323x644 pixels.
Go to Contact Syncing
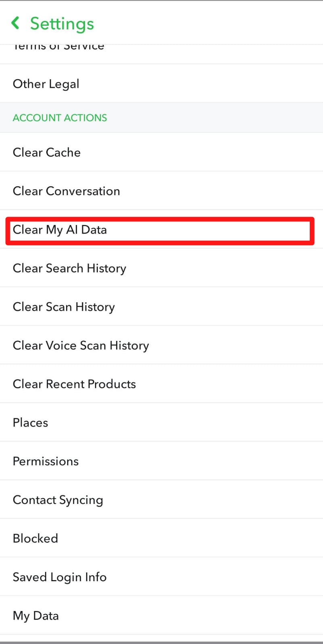pos(58,500)
